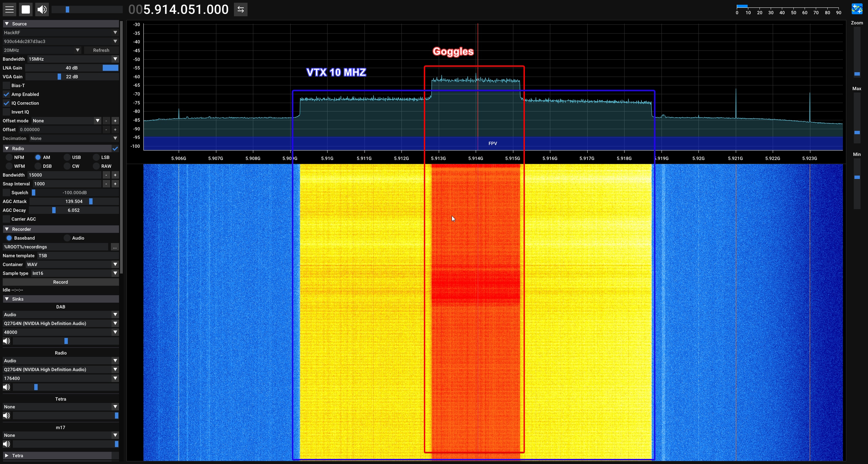868x464 pixels.
Task: Open the module manager icon at top right
Action: pyautogui.click(x=857, y=9)
